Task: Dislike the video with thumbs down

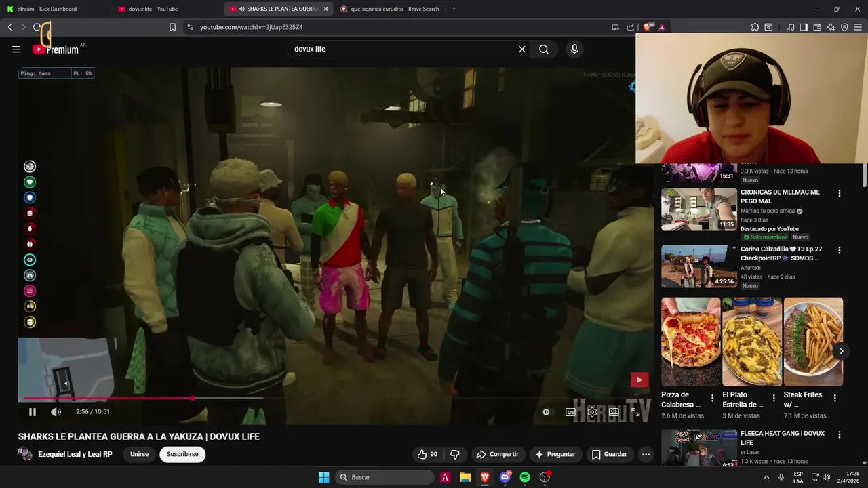Action: point(455,454)
